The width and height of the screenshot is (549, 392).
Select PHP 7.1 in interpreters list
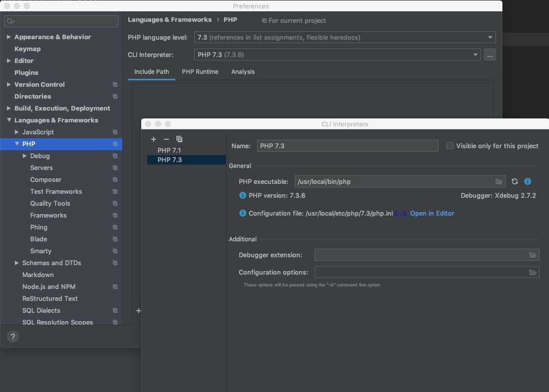pyautogui.click(x=169, y=150)
